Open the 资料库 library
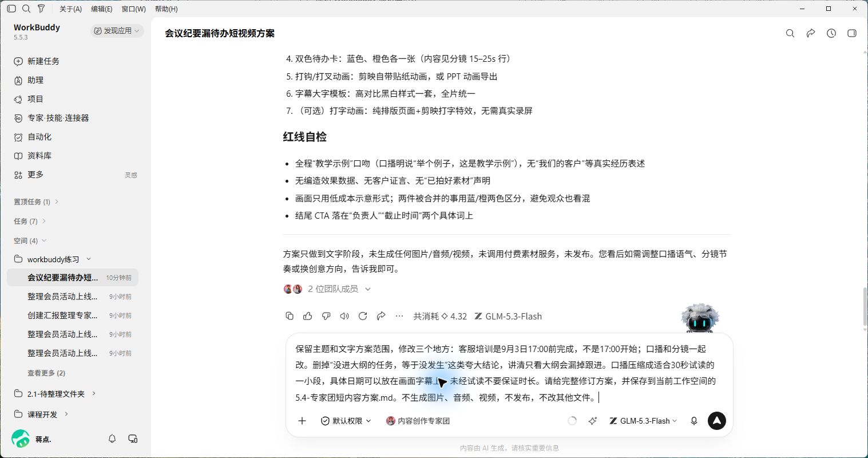868x458 pixels. pyautogui.click(x=33, y=156)
